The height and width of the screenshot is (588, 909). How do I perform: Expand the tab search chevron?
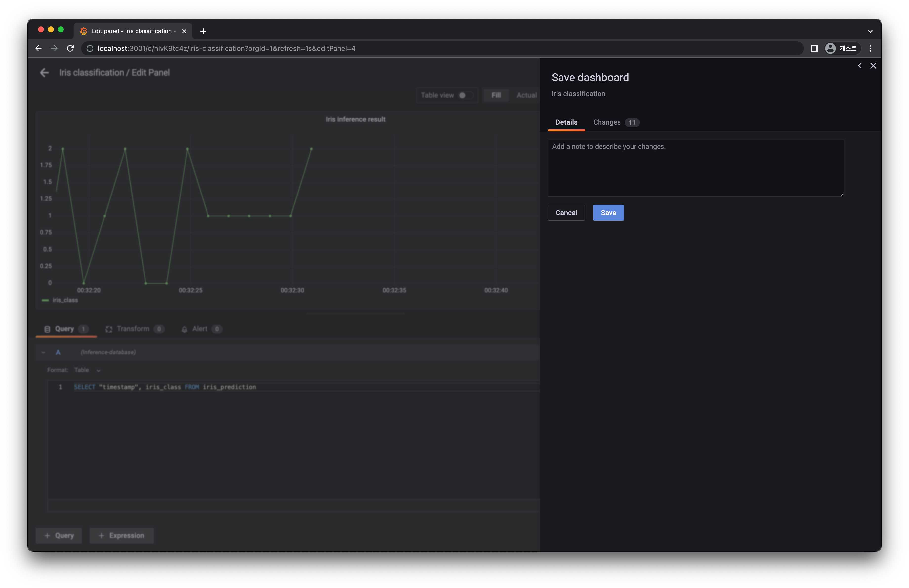click(x=870, y=31)
